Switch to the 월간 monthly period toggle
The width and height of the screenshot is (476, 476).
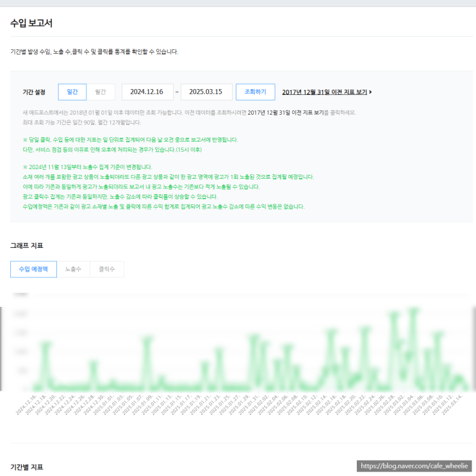[x=101, y=92]
